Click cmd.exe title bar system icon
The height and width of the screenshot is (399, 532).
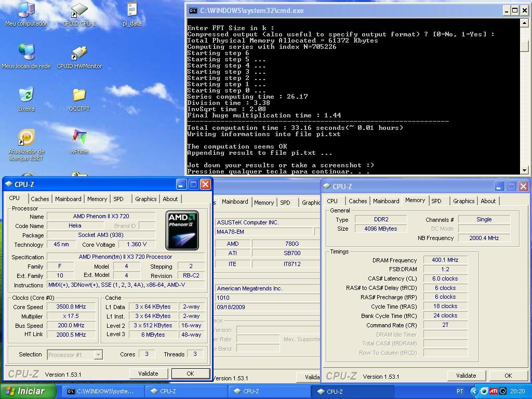[193, 10]
